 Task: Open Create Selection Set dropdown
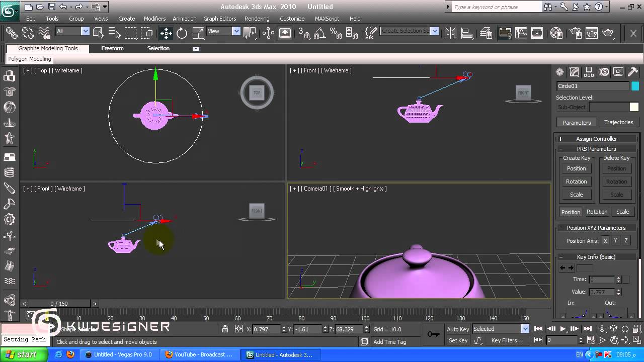[409, 31]
